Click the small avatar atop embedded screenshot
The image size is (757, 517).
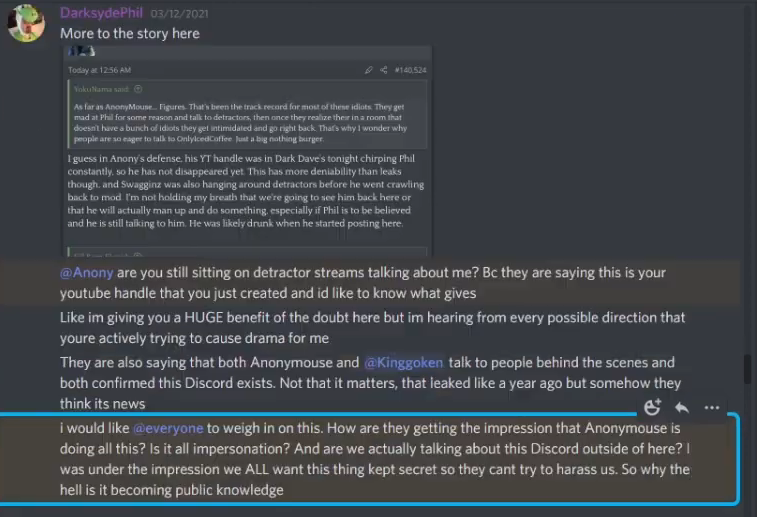tap(82, 51)
